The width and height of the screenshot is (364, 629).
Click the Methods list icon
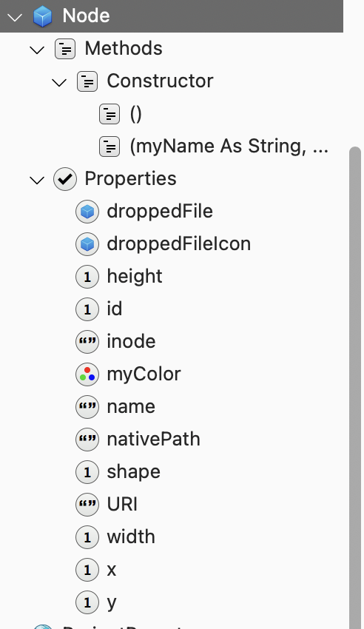pos(65,49)
